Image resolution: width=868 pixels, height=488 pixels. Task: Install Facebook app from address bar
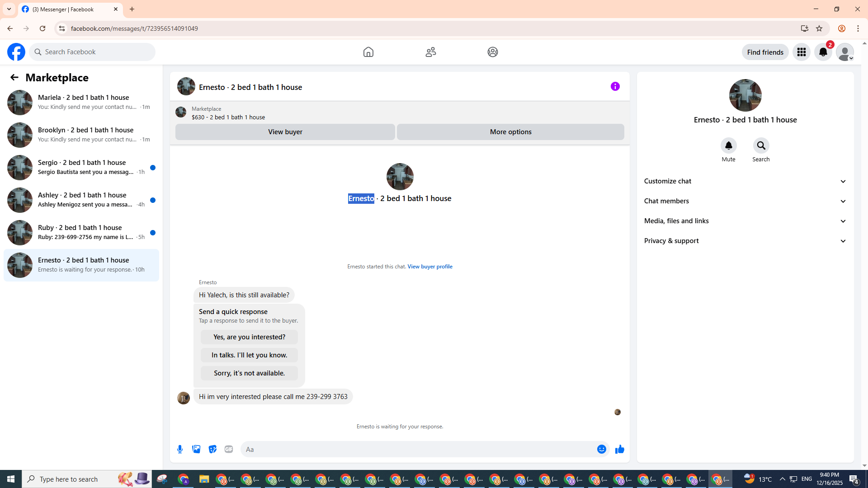[805, 28]
